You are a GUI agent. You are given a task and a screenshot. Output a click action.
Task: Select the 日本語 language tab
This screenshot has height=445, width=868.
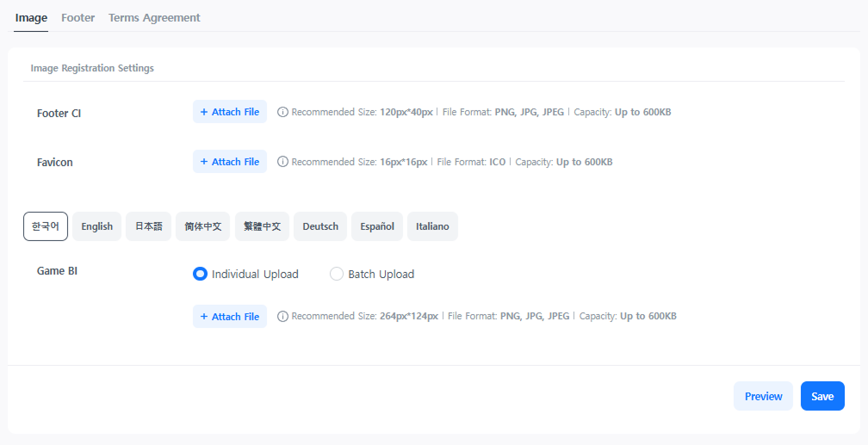click(x=148, y=226)
